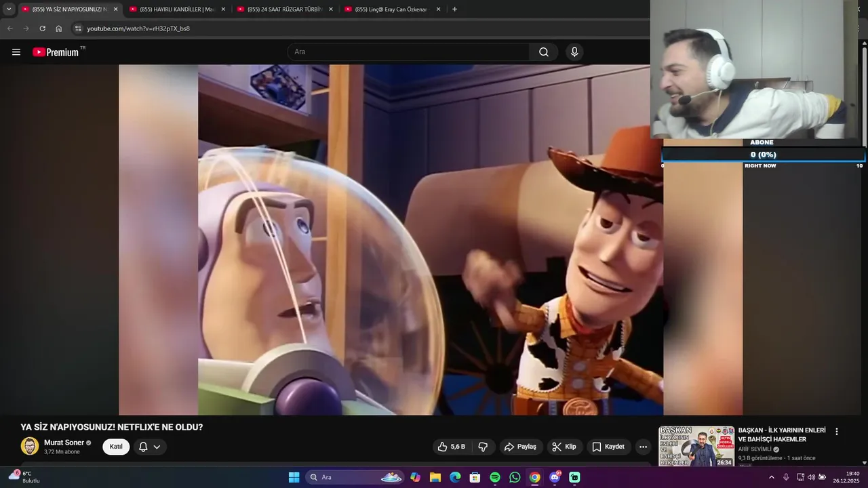This screenshot has width=868, height=488.
Task: Go to YouTube Premium home logo
Action: pyautogui.click(x=56, y=52)
